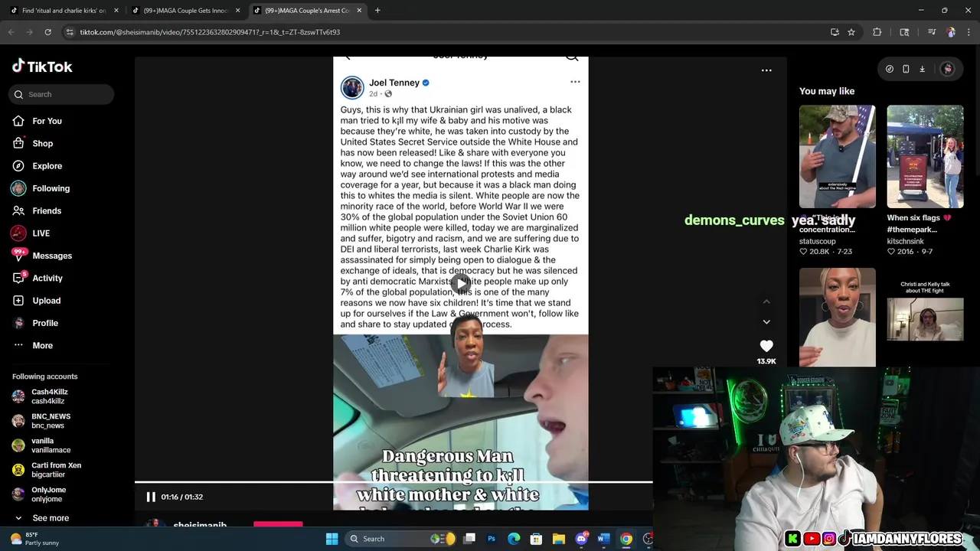Open the Chrome three-dot menu
Image resolution: width=980 pixels, height=551 pixels.
click(x=968, y=32)
